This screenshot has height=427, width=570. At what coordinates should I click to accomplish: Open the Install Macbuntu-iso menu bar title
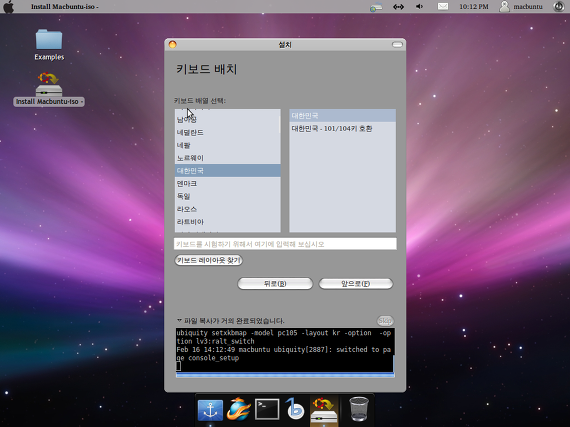(65, 7)
